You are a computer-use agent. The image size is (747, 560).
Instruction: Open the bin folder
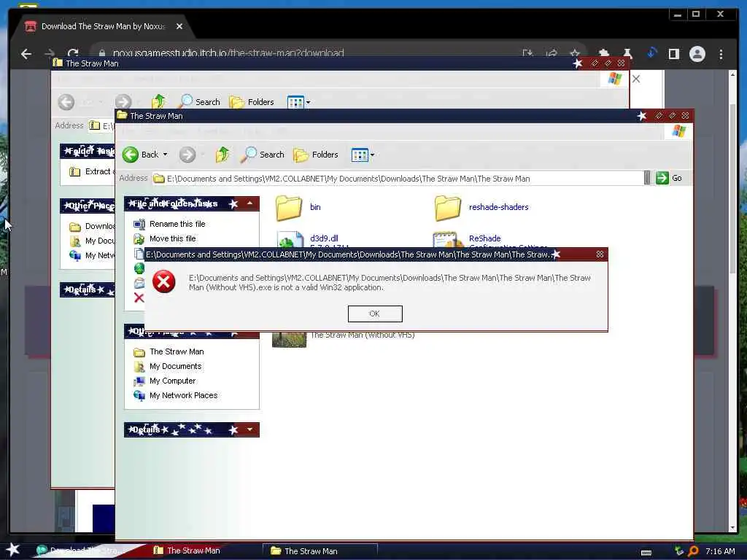tap(298, 208)
